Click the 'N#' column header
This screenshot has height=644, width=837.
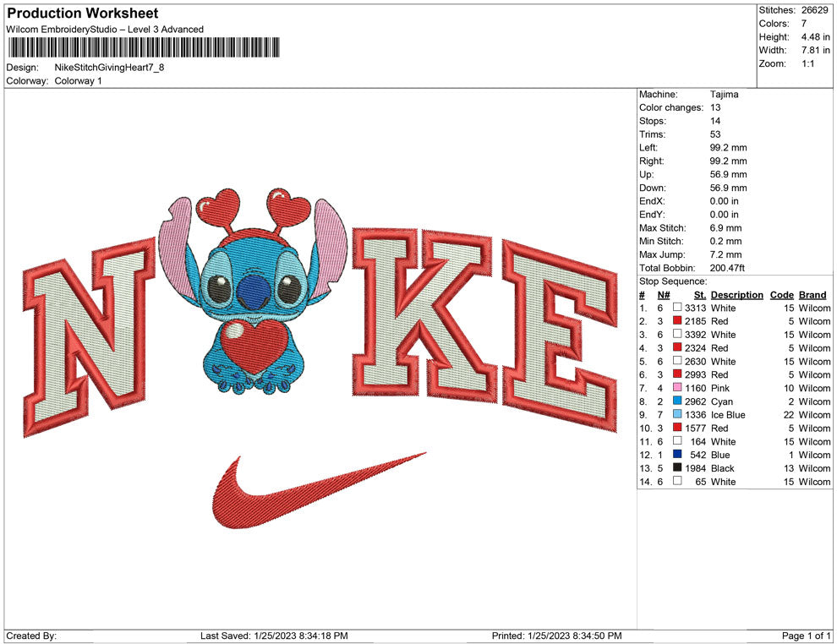[x=664, y=294]
